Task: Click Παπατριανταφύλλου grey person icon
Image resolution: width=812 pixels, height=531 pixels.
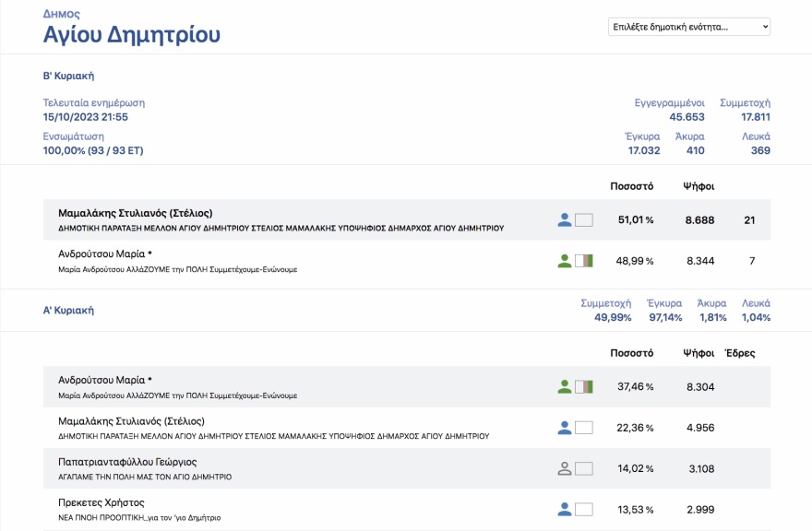Action: [565, 468]
